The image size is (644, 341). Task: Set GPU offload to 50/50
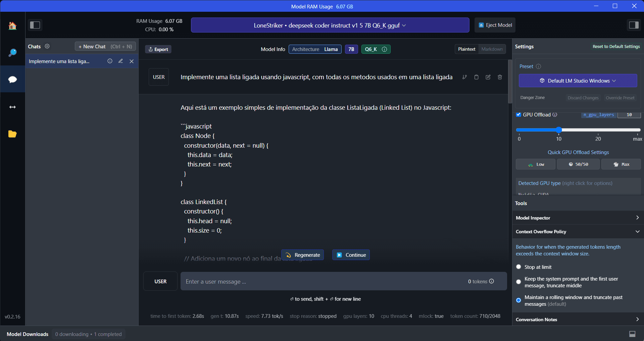point(579,164)
